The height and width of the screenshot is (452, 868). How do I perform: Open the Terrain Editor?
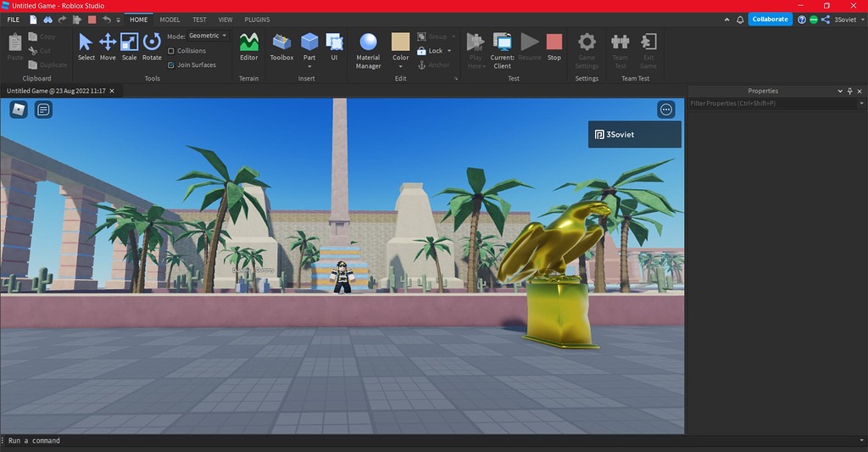click(248, 47)
